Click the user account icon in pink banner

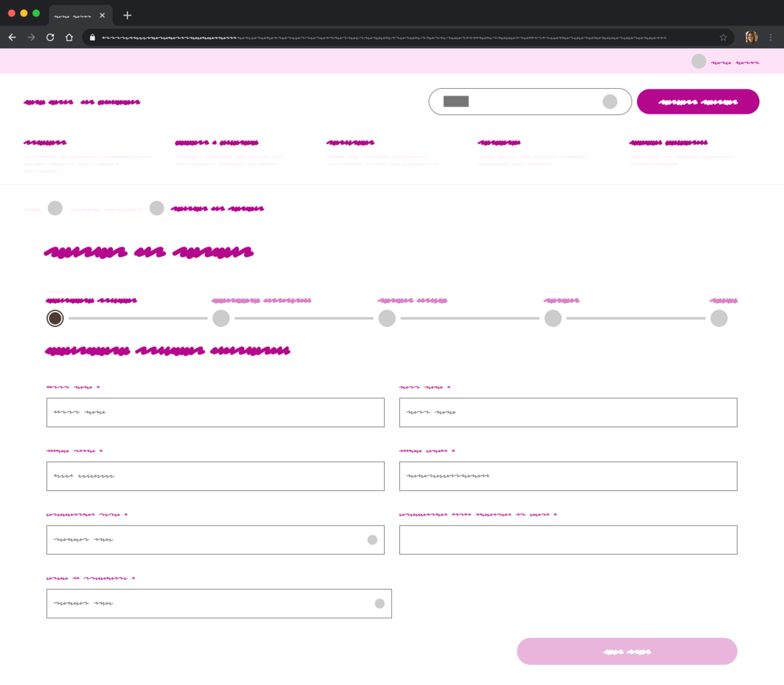[699, 61]
